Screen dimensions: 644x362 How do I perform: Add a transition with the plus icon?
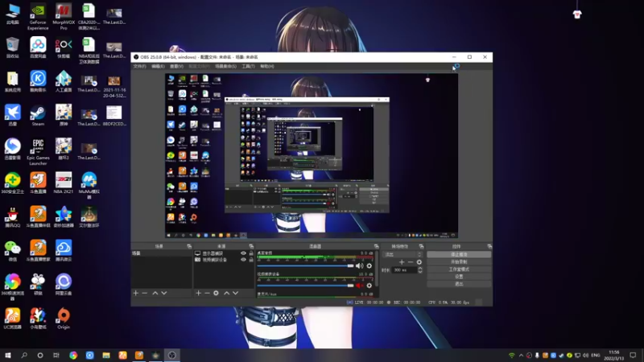coord(402,262)
